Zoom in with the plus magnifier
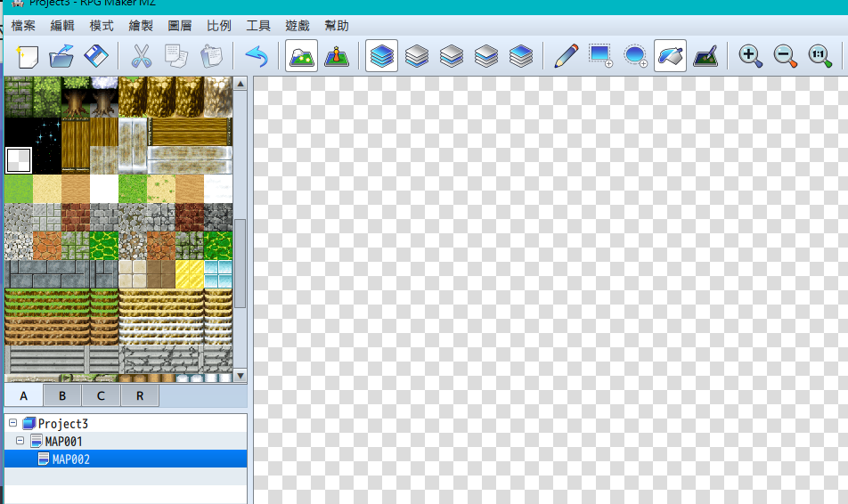848x504 pixels. click(751, 56)
